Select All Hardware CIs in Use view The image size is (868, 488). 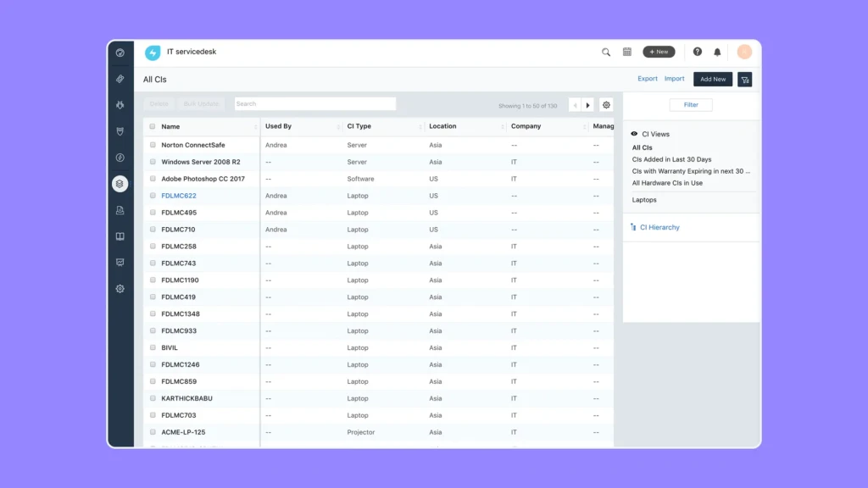tap(667, 183)
